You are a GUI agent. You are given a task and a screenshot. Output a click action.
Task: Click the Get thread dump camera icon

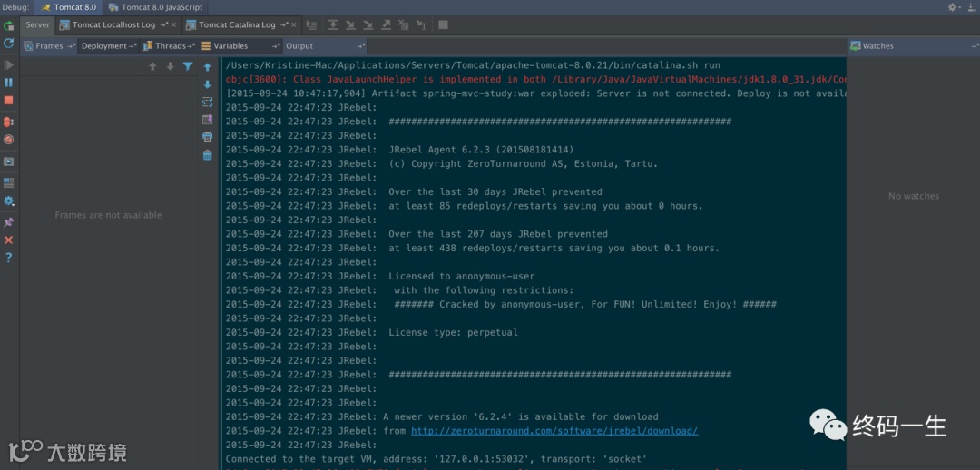tap(9, 162)
